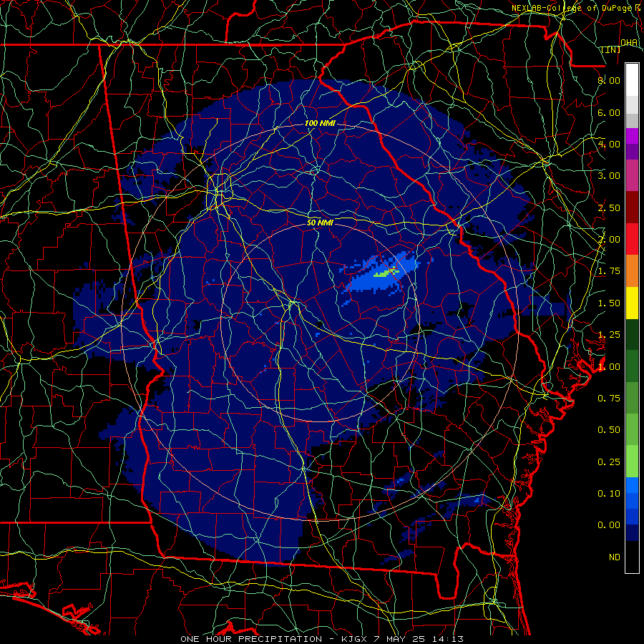Click the 50 NMI range ring label
This screenshot has width=644, height=644.
coord(320,223)
